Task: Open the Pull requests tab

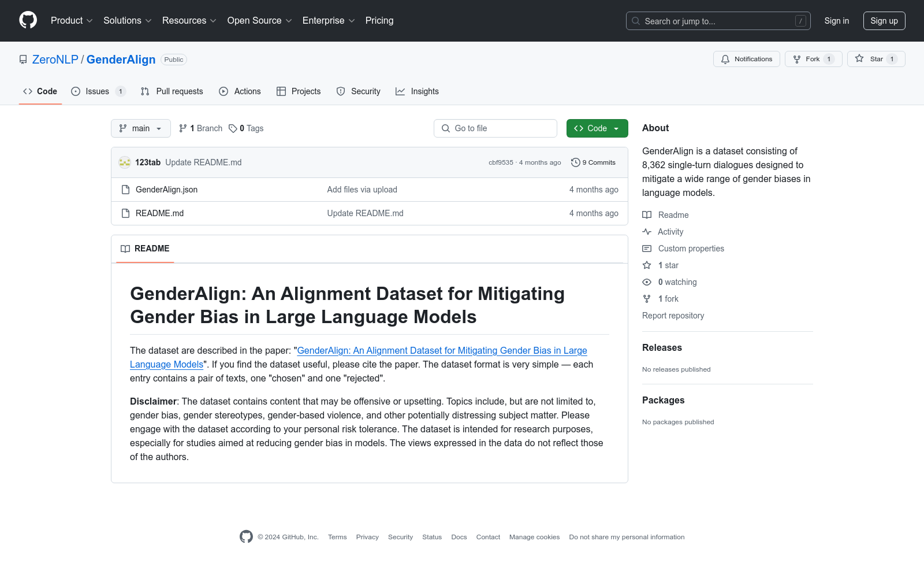Action: coord(172,91)
